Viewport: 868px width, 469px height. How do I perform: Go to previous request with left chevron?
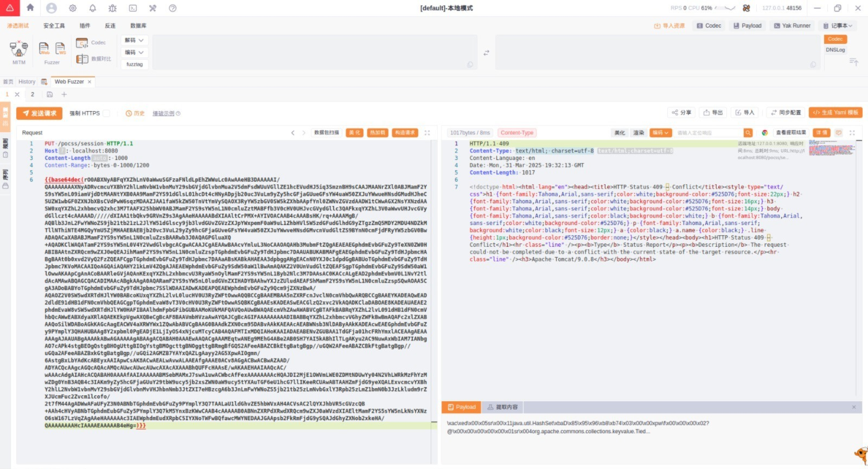click(293, 133)
